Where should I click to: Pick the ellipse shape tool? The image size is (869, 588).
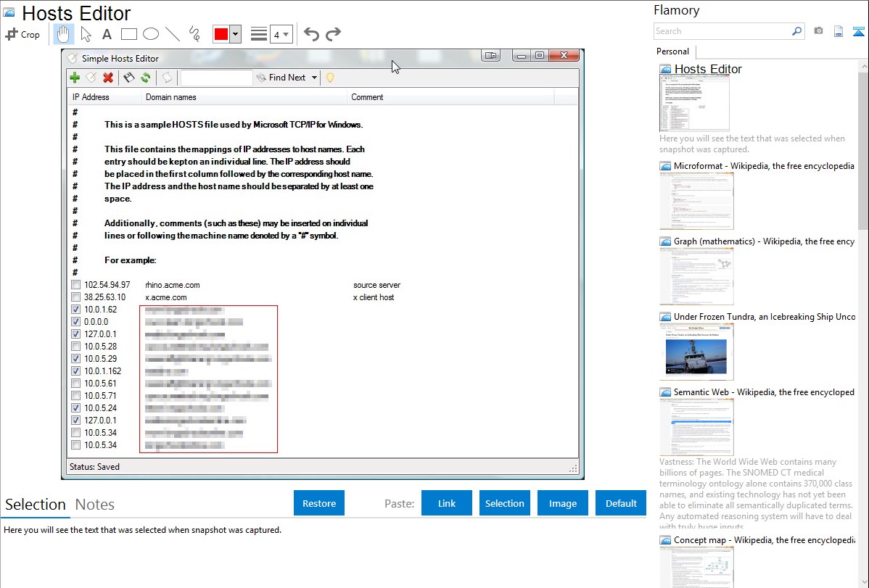(151, 34)
